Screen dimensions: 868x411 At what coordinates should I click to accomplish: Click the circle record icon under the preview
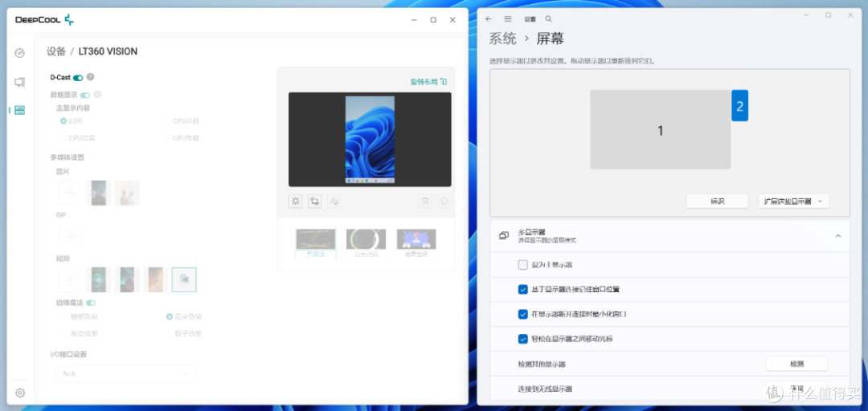click(x=444, y=201)
